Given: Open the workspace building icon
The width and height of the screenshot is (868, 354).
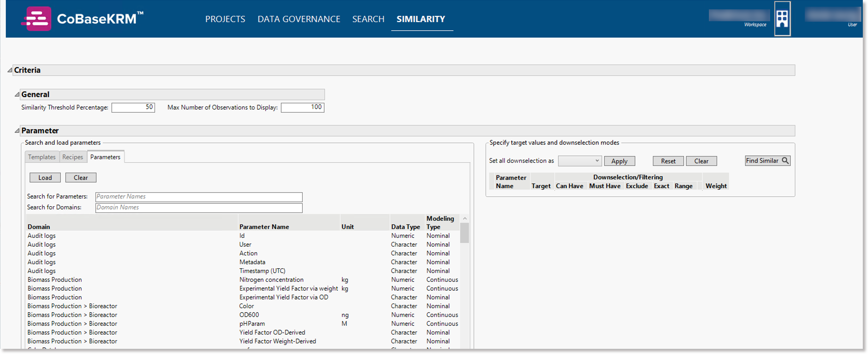Looking at the screenshot, I should pos(782,19).
